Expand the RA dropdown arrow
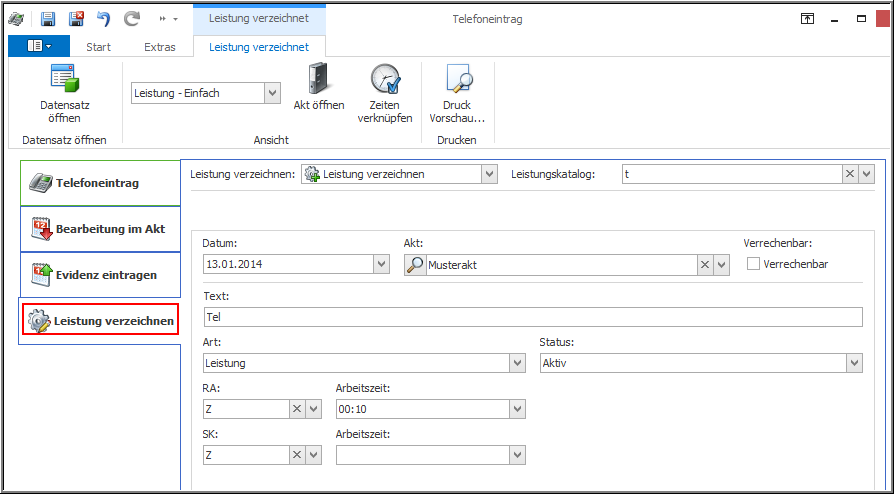This screenshot has height=494, width=894. (x=314, y=409)
